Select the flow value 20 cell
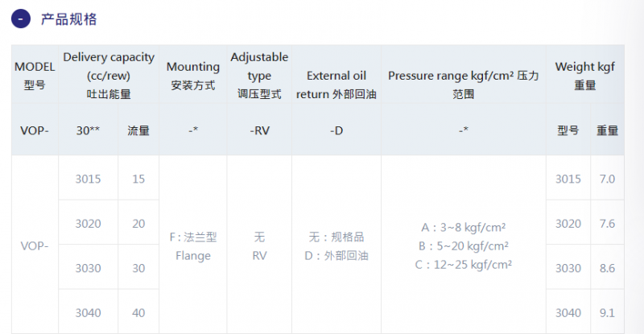The image size is (644, 334). (138, 224)
